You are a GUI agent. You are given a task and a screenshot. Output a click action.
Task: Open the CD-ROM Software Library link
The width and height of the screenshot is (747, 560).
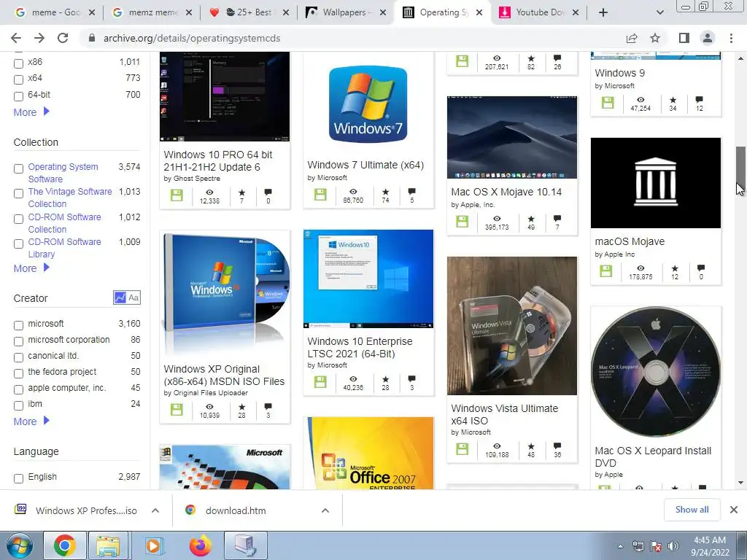[x=64, y=248]
